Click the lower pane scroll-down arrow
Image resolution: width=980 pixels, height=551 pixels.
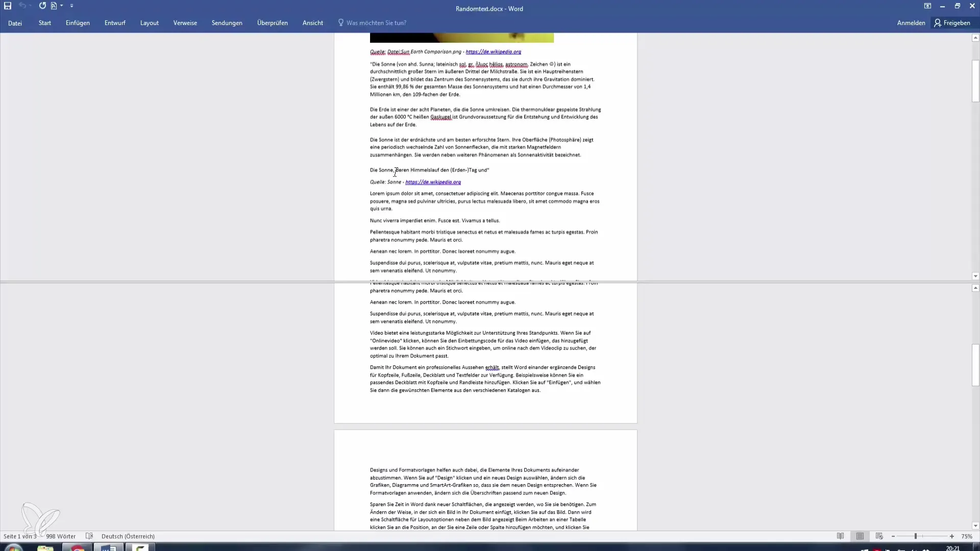(x=975, y=526)
